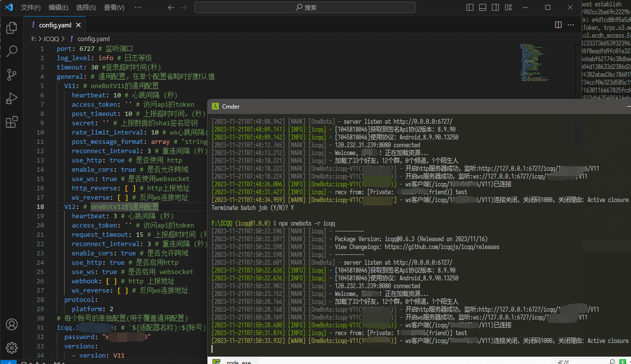Screen dimensions: 631x364
Task: Click the green new console button in Cmder
Action: point(623,362)
